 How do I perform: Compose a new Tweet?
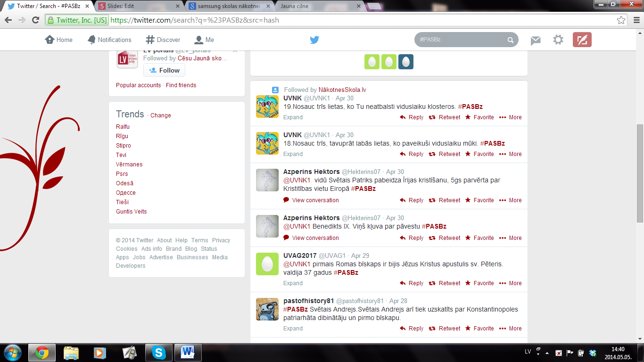[582, 40]
